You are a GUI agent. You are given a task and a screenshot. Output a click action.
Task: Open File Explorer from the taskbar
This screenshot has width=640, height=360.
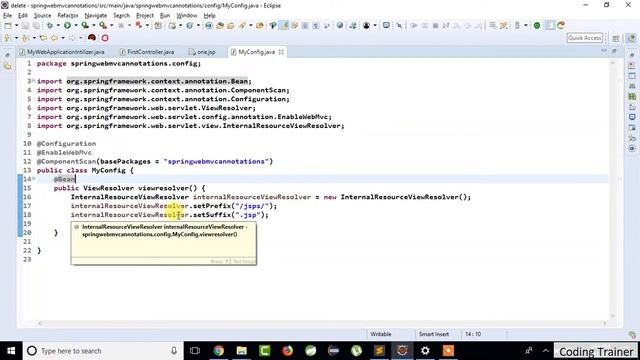(x=242, y=351)
